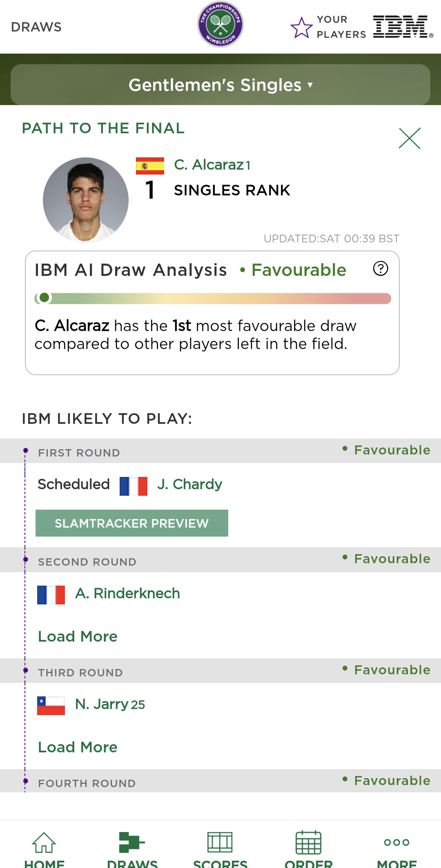Tap the C. Alcaraz name link
This screenshot has width=441, height=868.
click(x=209, y=165)
